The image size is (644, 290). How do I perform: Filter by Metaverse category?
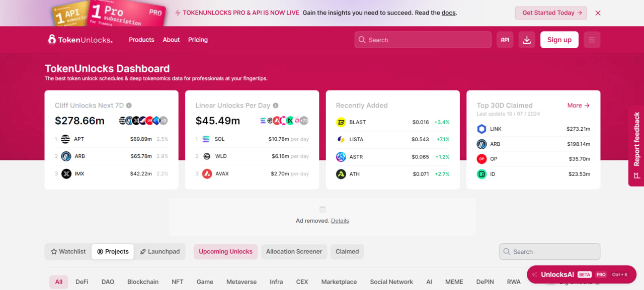tap(242, 282)
